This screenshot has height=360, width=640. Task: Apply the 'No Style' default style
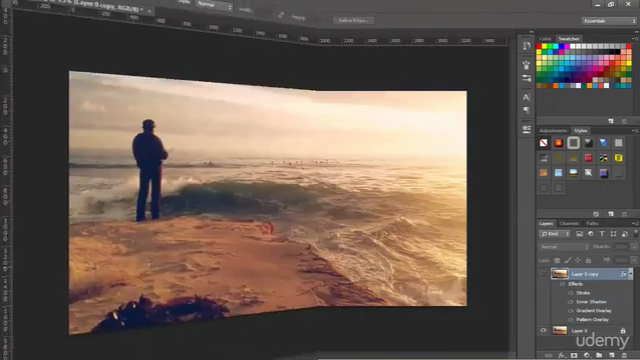click(x=543, y=143)
